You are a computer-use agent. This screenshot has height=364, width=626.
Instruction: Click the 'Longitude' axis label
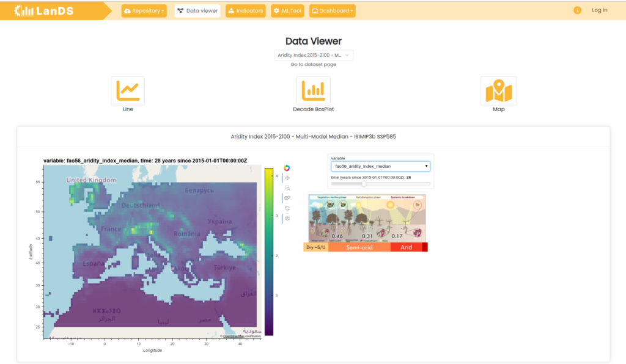point(152,351)
